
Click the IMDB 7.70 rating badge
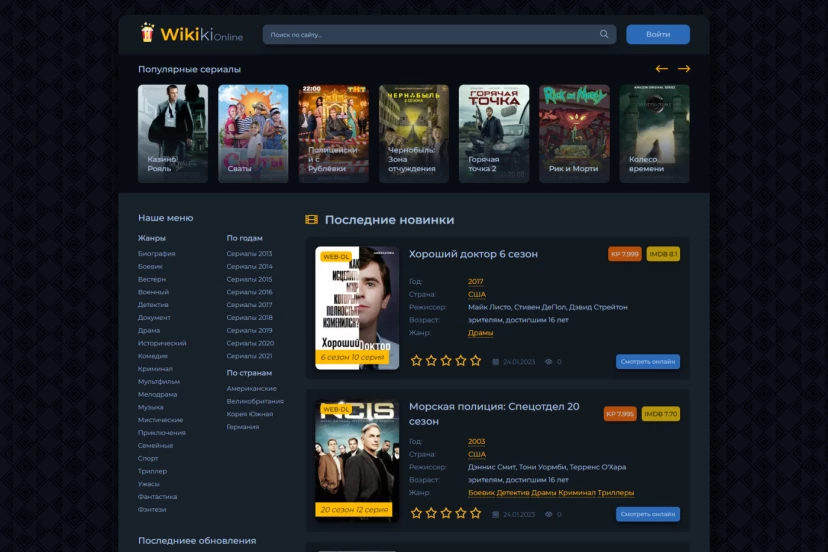pos(661,414)
